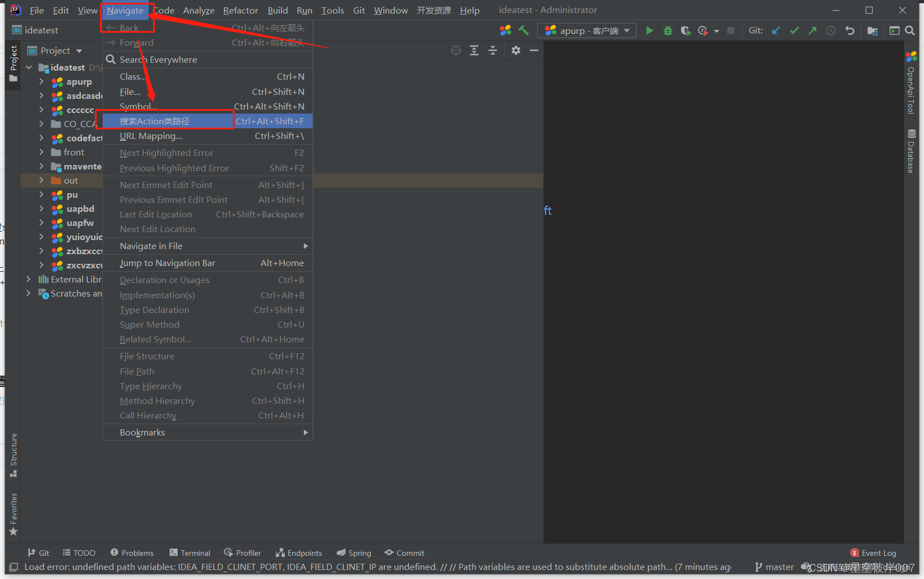Click the colorful plugin icon before hammer

pos(505,31)
